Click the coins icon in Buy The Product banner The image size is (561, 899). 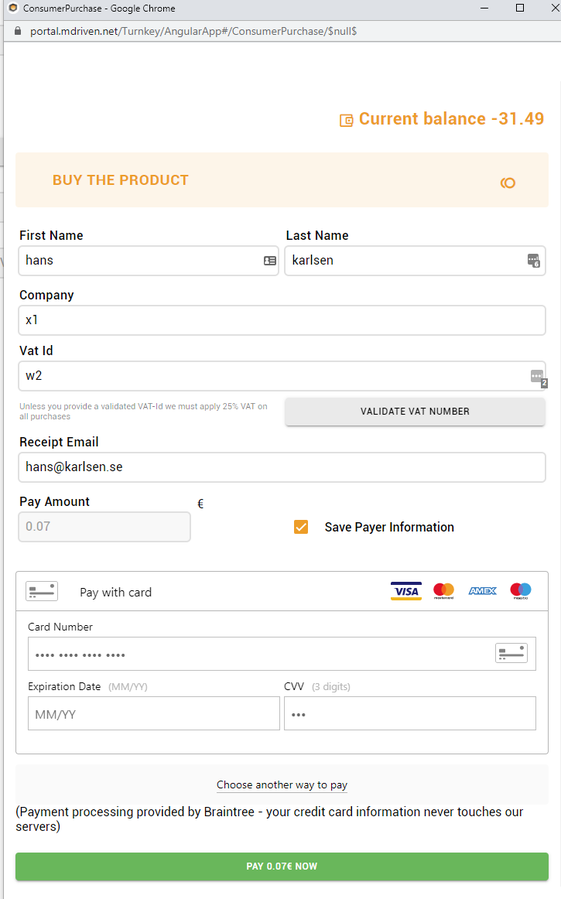coord(508,183)
